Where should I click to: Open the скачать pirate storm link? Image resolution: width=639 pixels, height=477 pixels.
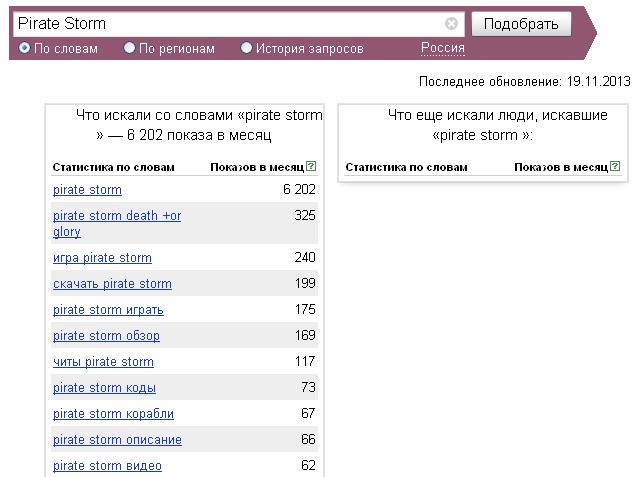[112, 284]
